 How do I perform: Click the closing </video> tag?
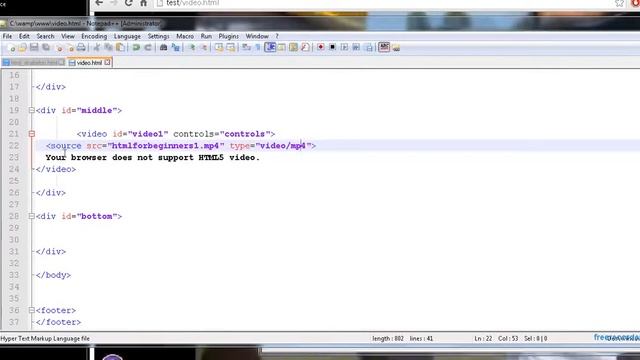point(56,169)
